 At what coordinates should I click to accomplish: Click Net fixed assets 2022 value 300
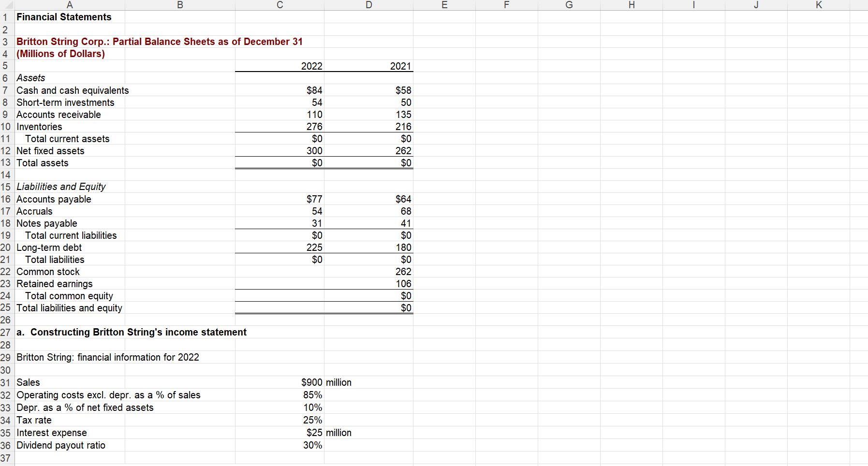(314, 151)
